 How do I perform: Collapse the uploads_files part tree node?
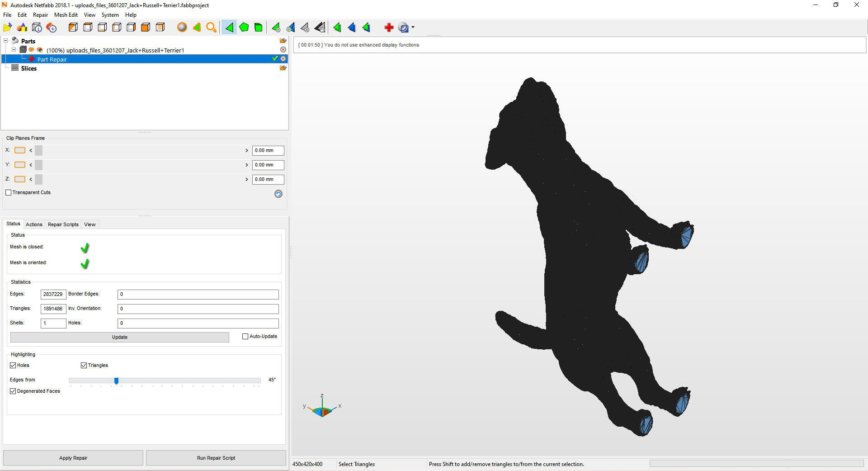[x=14, y=50]
